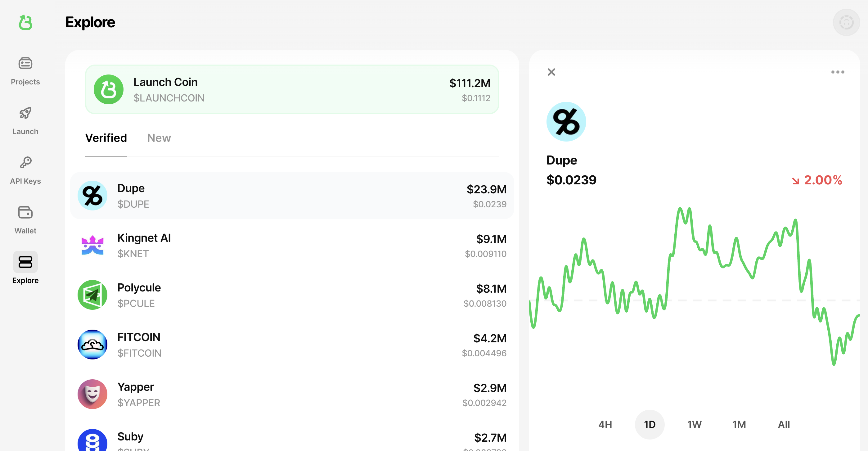Open the Wallet section in sidebar
This screenshot has width=868, height=451.
pos(25,219)
